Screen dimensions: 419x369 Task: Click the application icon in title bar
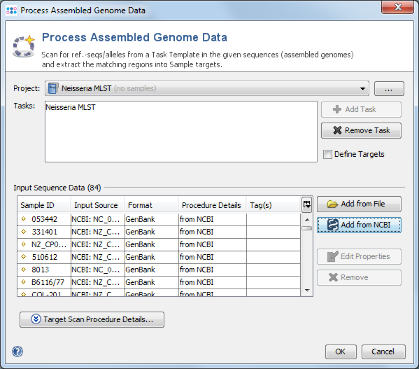(x=11, y=10)
